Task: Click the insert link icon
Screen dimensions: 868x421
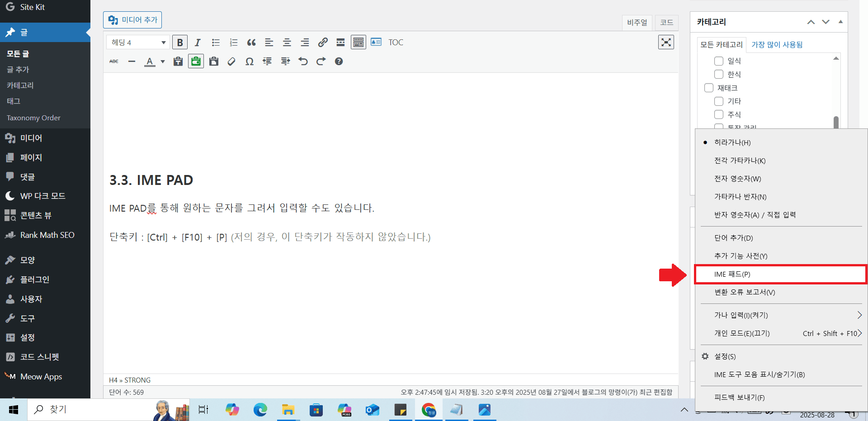Action: (x=323, y=43)
